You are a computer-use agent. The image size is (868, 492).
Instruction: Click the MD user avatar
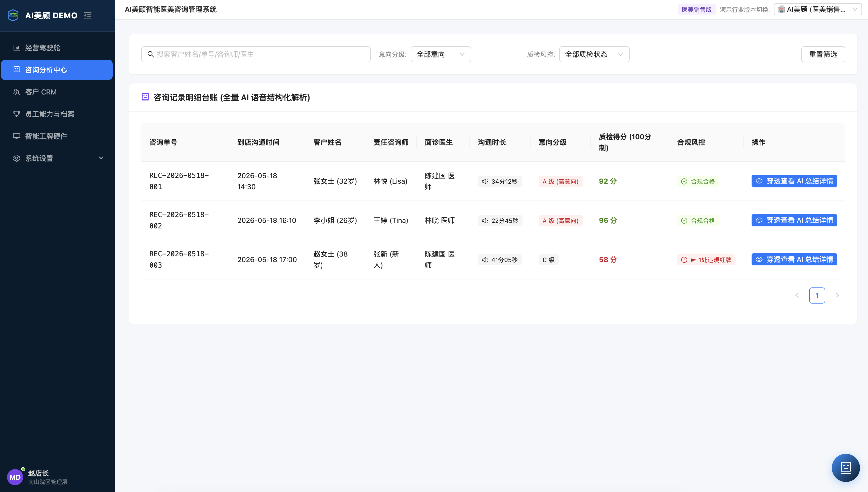click(15, 477)
